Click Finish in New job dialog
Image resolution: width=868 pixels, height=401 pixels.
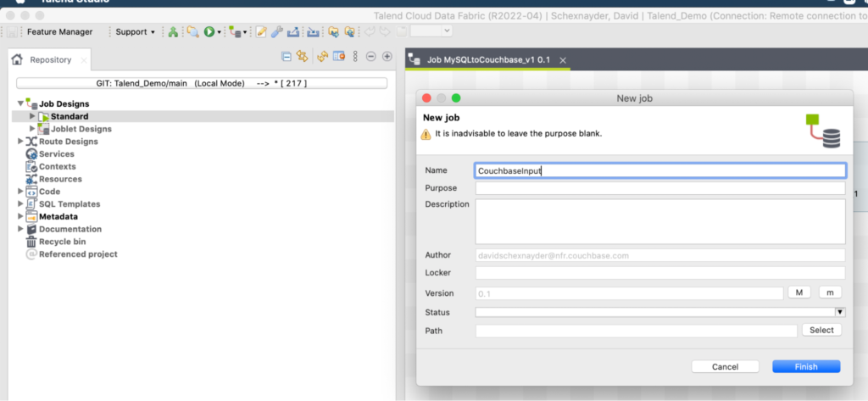[806, 366]
